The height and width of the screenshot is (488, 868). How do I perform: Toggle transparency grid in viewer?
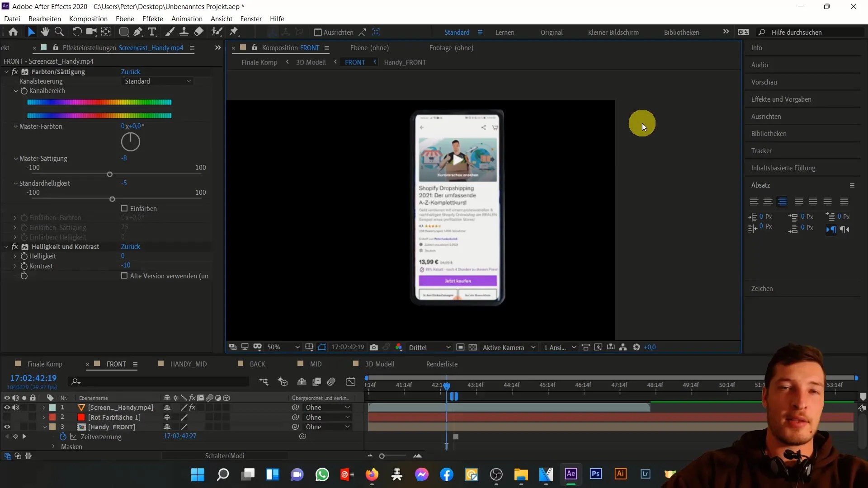pos(472,347)
